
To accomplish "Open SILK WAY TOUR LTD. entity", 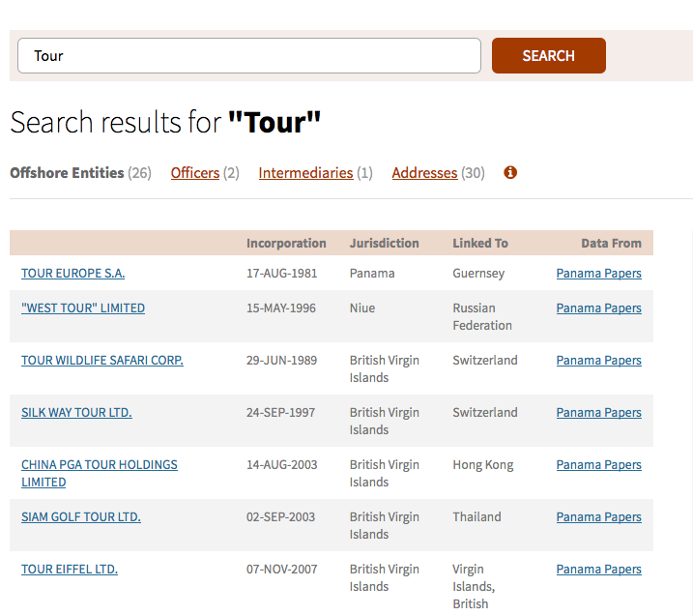I will click(76, 412).
